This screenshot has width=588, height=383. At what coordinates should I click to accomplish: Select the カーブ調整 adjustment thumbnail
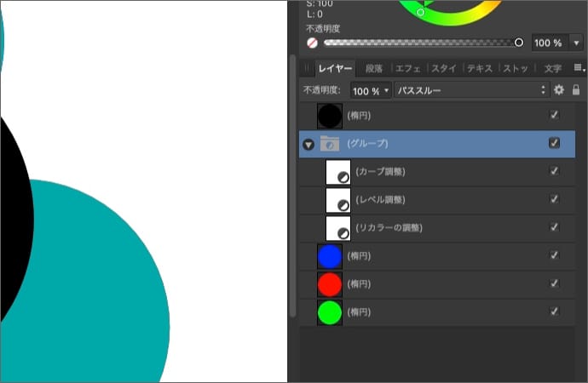coord(338,172)
